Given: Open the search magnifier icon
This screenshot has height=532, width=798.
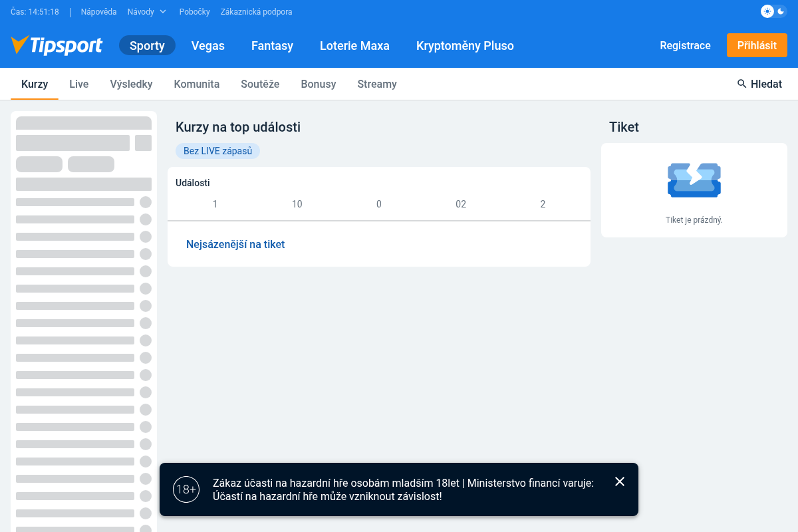Looking at the screenshot, I should click(x=742, y=84).
